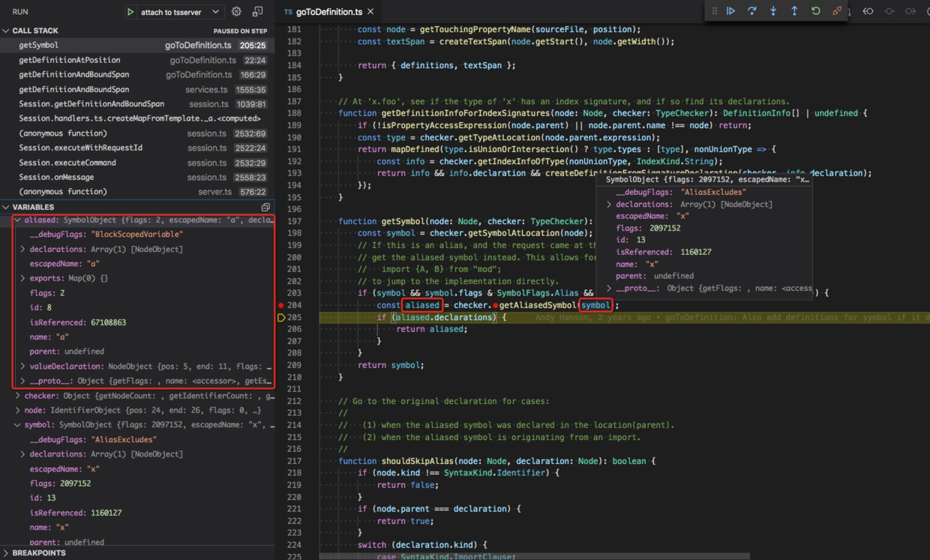This screenshot has height=560, width=930.
Task: Open the Debug Console icon
Action: (257, 12)
